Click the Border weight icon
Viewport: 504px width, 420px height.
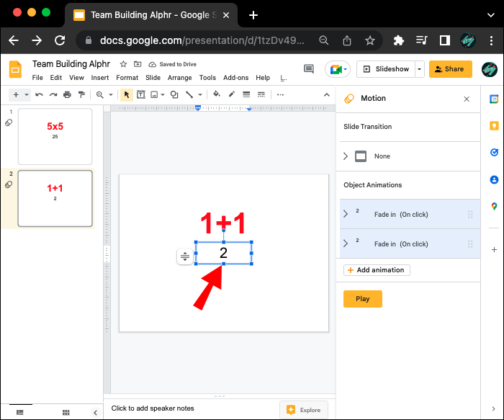click(x=246, y=94)
